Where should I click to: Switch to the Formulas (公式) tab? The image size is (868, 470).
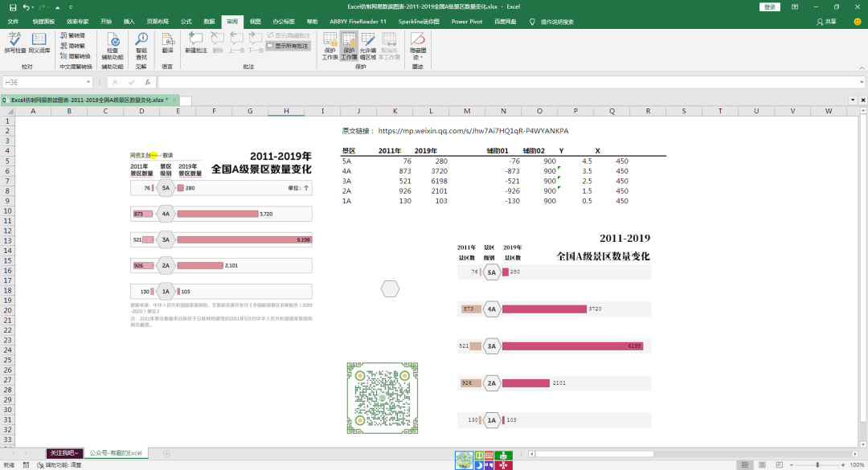(x=186, y=22)
